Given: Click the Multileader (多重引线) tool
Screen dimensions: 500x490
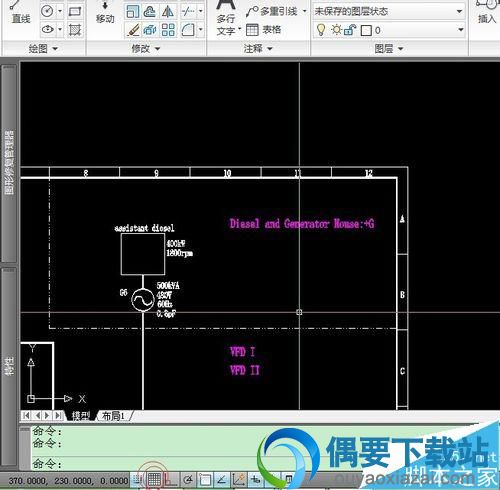Looking at the screenshot, I should [x=272, y=12].
